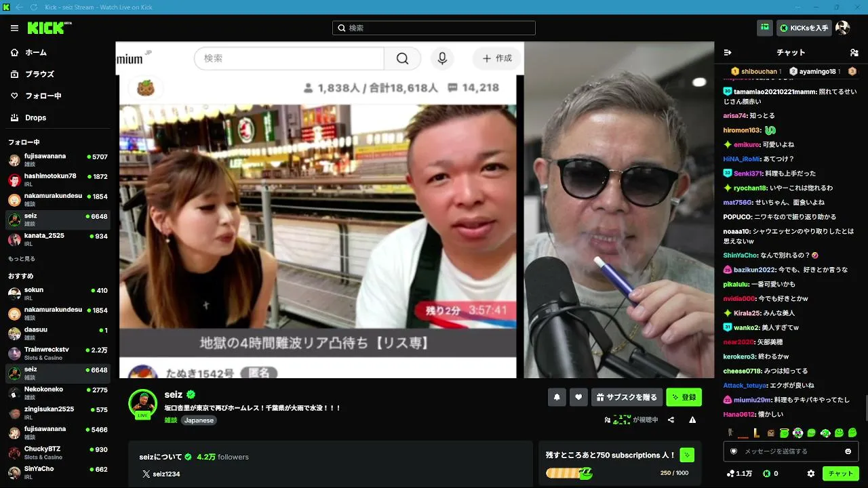Reload the page with refresh icon
Image resolution: width=868 pixels, height=488 pixels.
[x=34, y=7]
